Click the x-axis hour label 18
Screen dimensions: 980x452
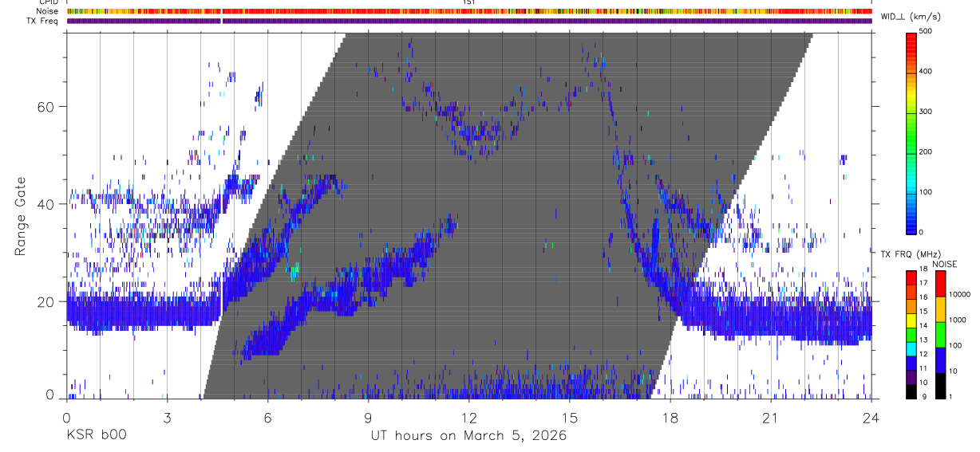pos(670,417)
